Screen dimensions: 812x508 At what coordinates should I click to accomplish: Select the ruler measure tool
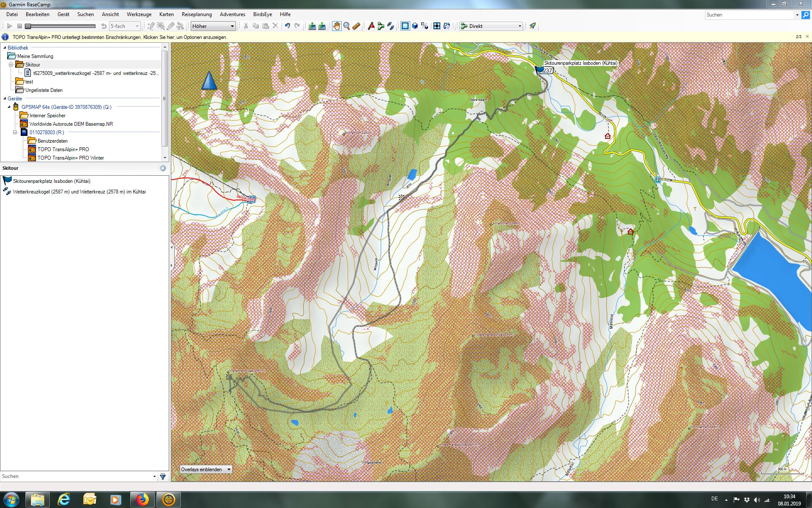point(356,26)
